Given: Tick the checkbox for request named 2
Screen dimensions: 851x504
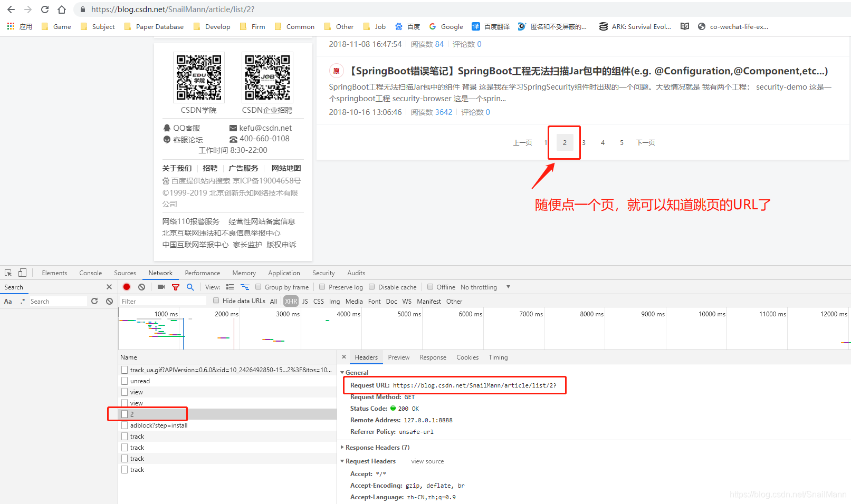Looking at the screenshot, I should pyautogui.click(x=125, y=414).
